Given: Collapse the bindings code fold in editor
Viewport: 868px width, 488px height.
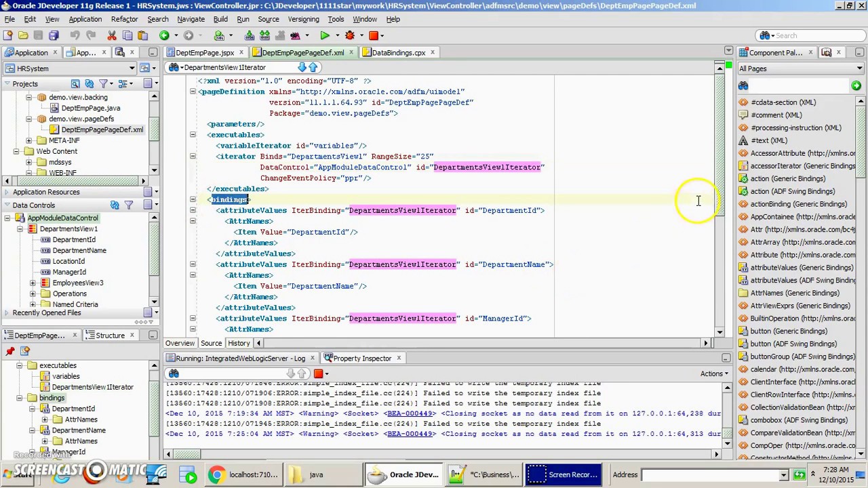Looking at the screenshot, I should click(x=193, y=199).
